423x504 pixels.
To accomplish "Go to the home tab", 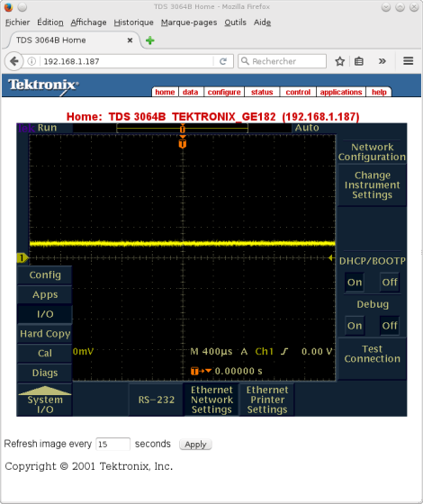I will pos(165,92).
